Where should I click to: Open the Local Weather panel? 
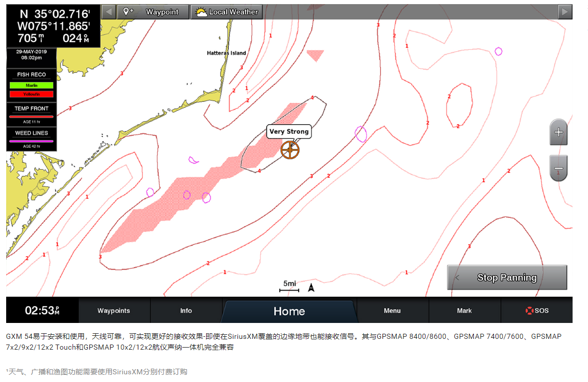227,12
